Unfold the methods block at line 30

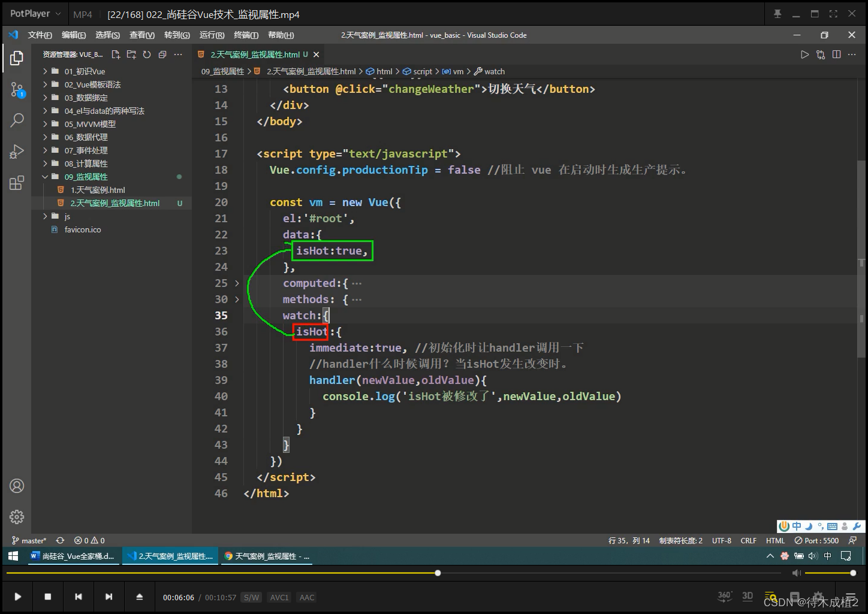click(237, 300)
